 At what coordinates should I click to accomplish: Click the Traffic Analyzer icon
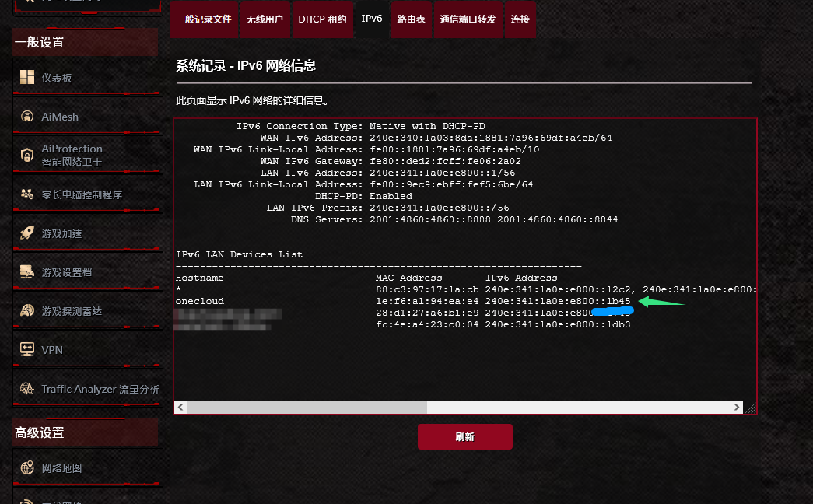(x=27, y=388)
